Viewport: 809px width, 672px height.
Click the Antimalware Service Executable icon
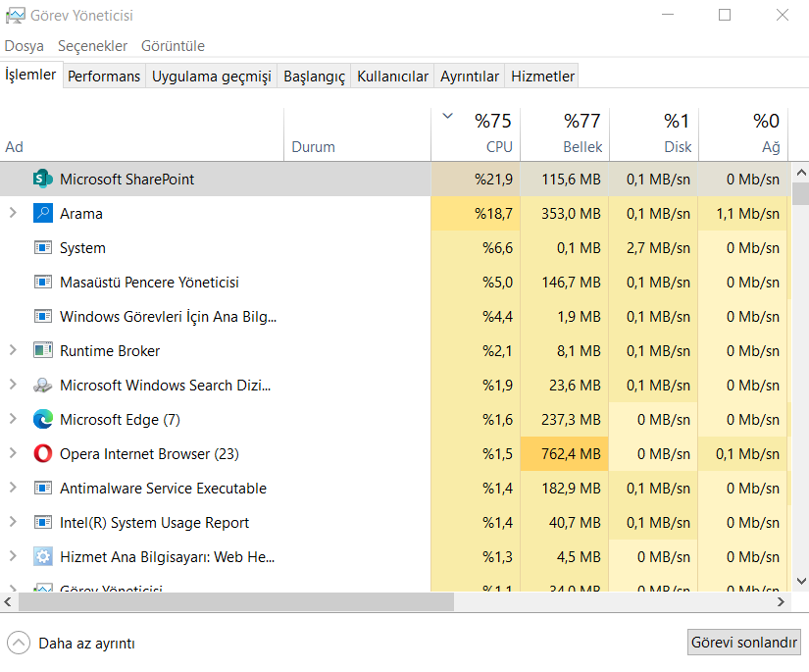[x=43, y=489]
